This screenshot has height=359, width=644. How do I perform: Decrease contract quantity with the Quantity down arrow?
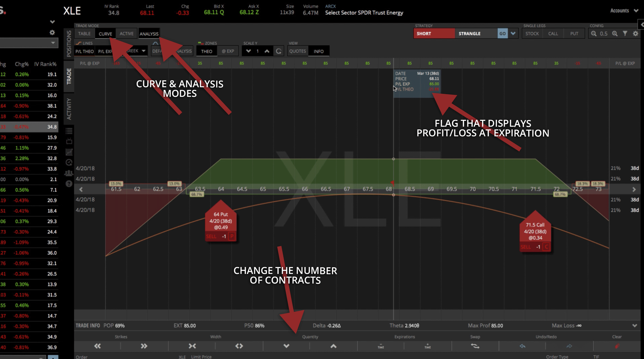pos(286,346)
